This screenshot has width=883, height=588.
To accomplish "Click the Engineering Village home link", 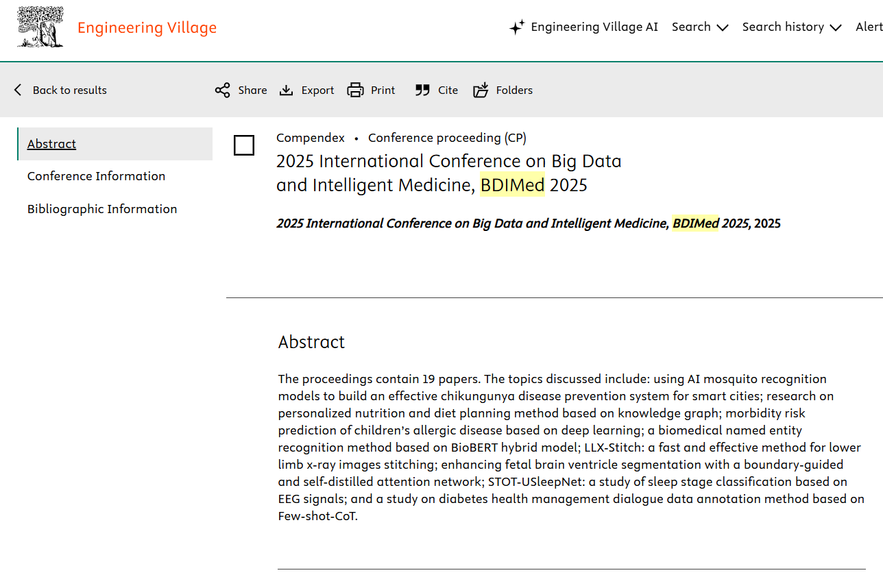I will coord(147,28).
